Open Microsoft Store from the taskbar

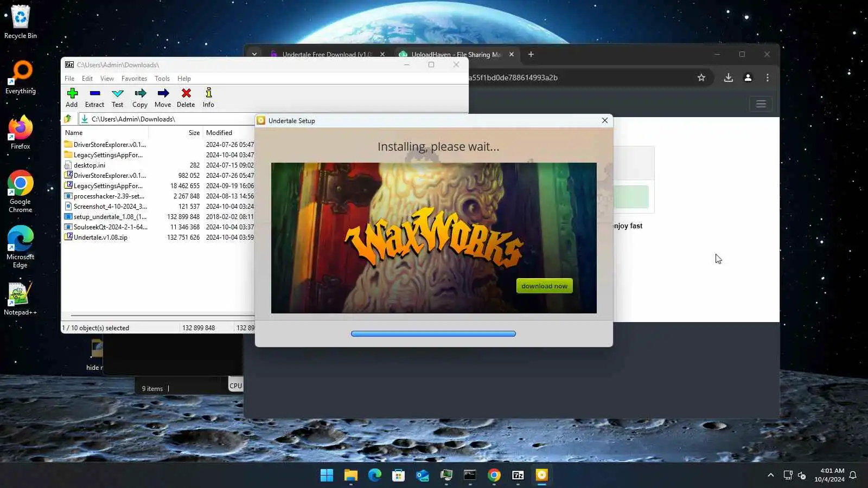399,476
